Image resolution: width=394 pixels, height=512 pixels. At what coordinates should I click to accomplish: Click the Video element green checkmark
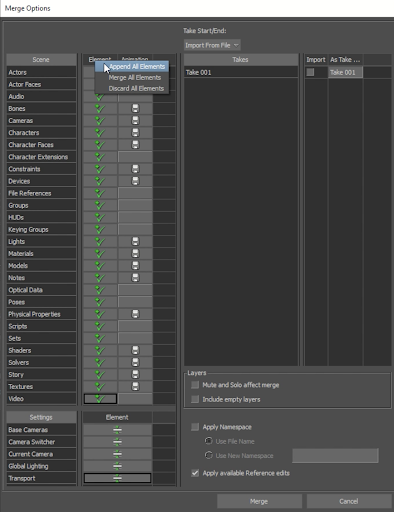pos(100,399)
